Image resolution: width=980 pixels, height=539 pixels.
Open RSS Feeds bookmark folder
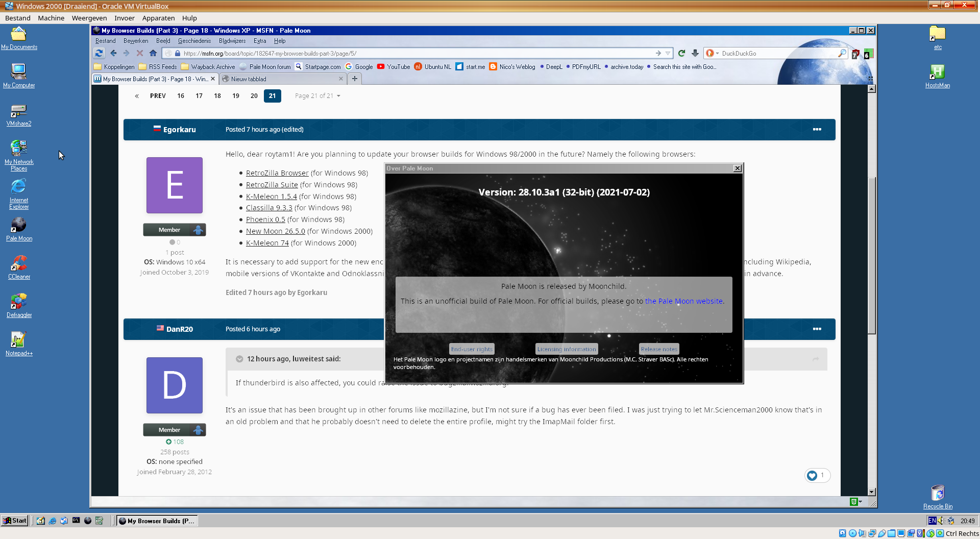[x=158, y=67]
